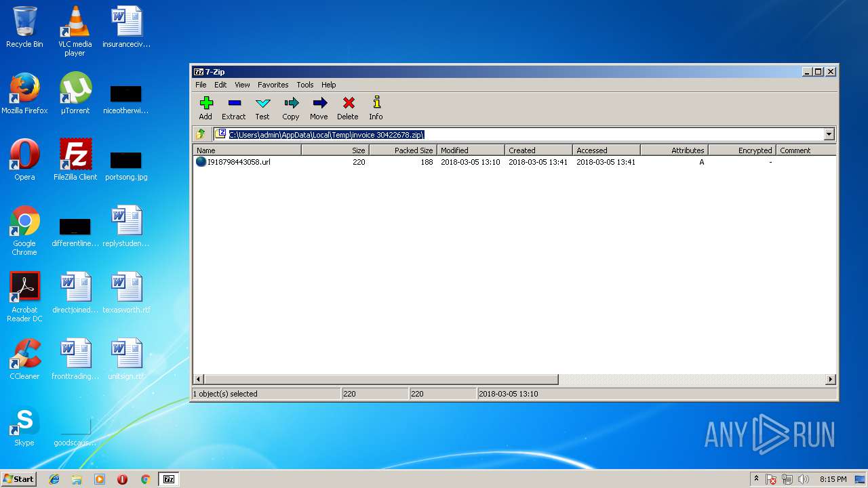Screen dimensions: 868x488
Task: Click the Copy toolbar icon
Action: (291, 103)
